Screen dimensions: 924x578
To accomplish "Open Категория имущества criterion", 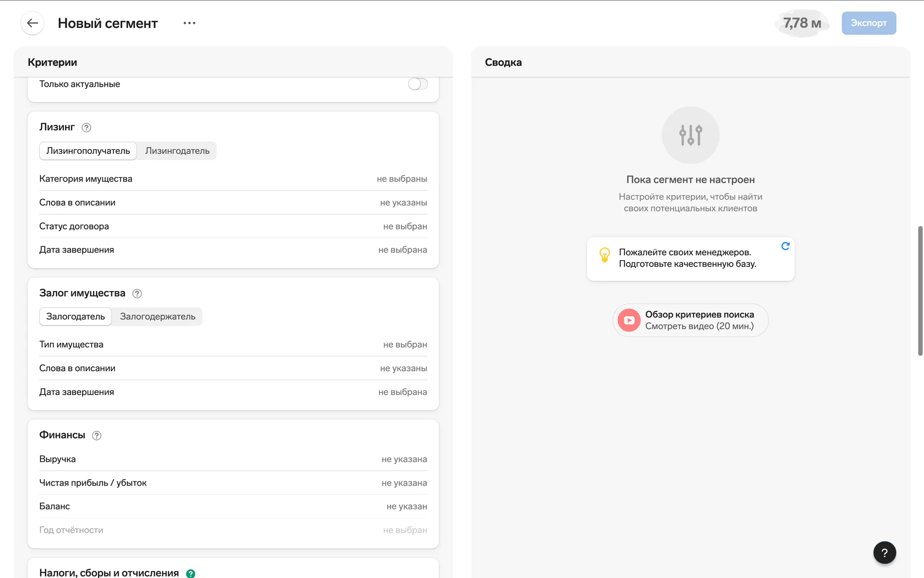I will (x=233, y=179).
